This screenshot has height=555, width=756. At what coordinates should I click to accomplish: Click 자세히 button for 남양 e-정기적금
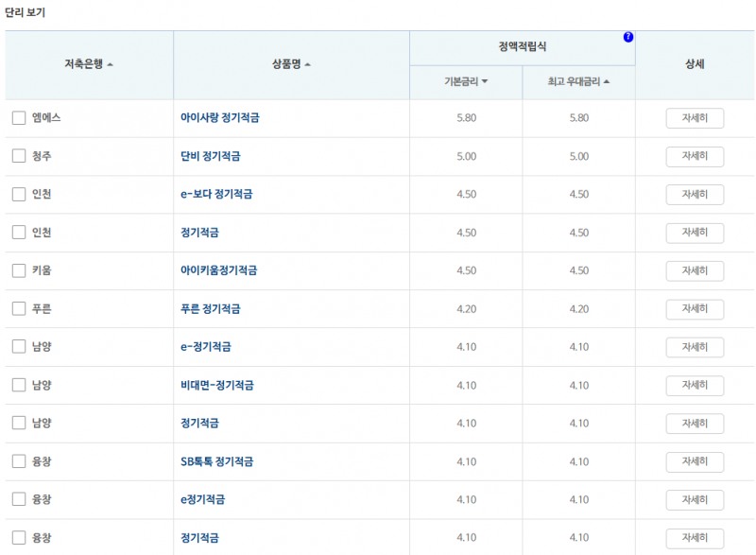pos(695,347)
